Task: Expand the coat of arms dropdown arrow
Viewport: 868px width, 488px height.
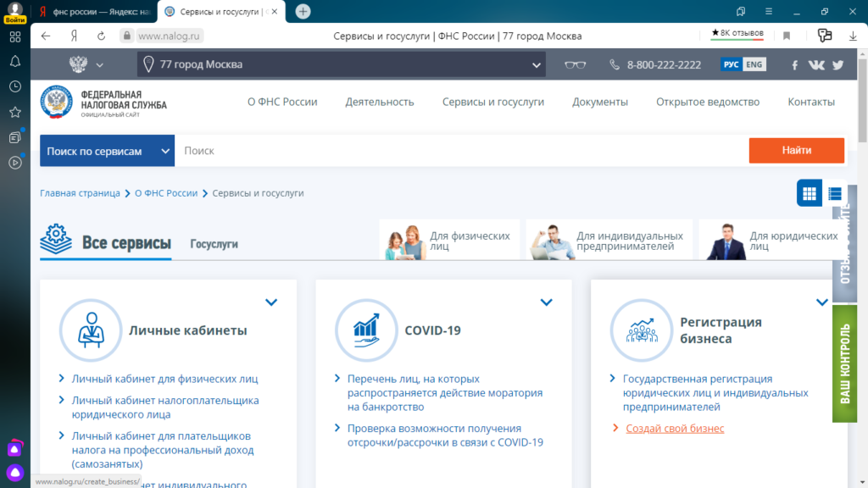Action: 100,65
